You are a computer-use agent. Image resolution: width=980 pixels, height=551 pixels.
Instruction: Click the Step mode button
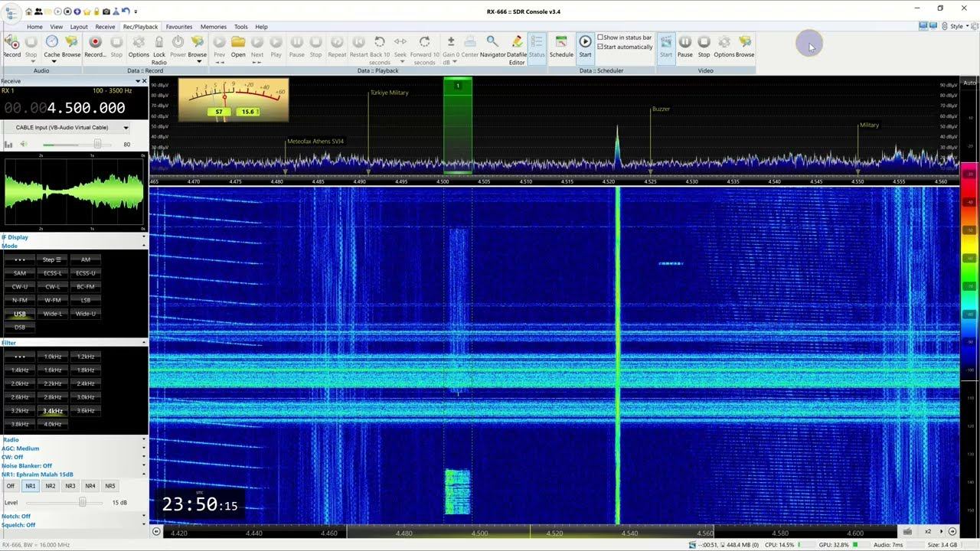[x=53, y=259]
